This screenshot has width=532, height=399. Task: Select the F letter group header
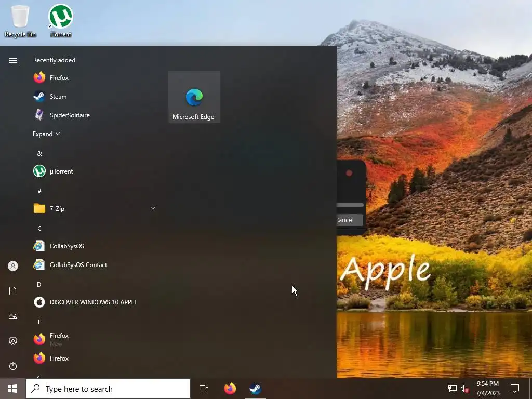tap(39, 322)
